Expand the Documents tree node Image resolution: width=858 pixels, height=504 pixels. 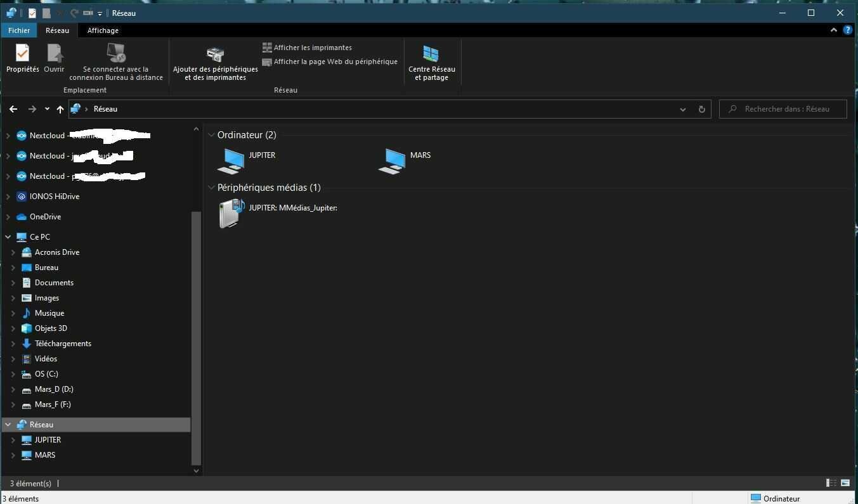[13, 283]
